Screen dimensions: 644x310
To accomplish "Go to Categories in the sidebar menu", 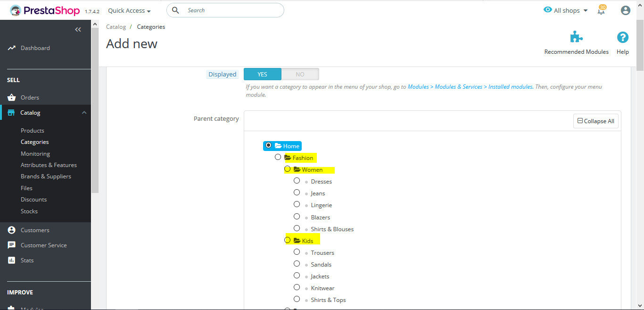I will point(34,142).
